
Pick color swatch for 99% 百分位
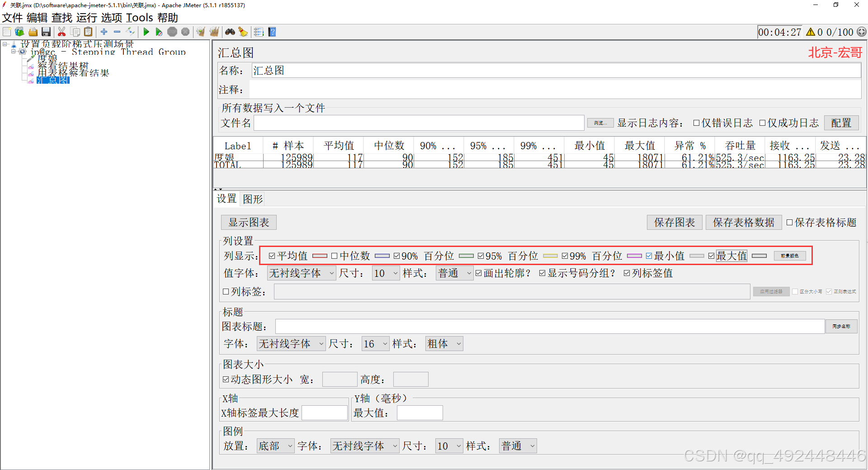(634, 256)
